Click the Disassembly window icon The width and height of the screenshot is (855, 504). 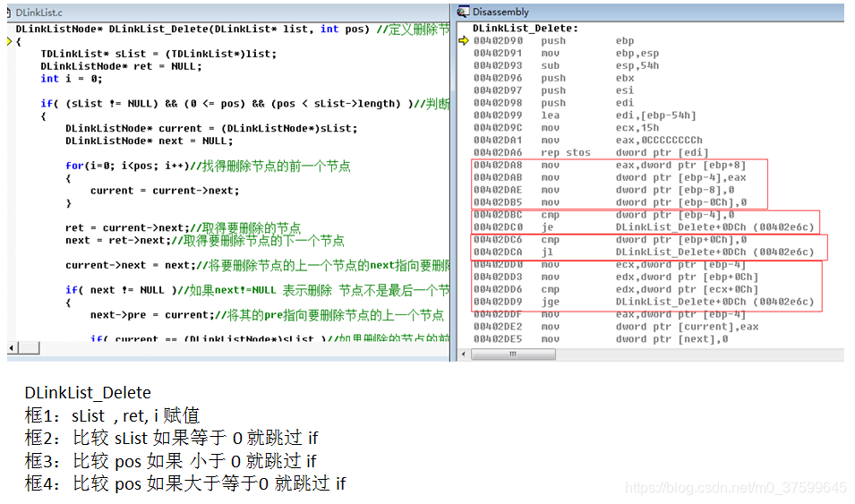pyautogui.click(x=463, y=12)
